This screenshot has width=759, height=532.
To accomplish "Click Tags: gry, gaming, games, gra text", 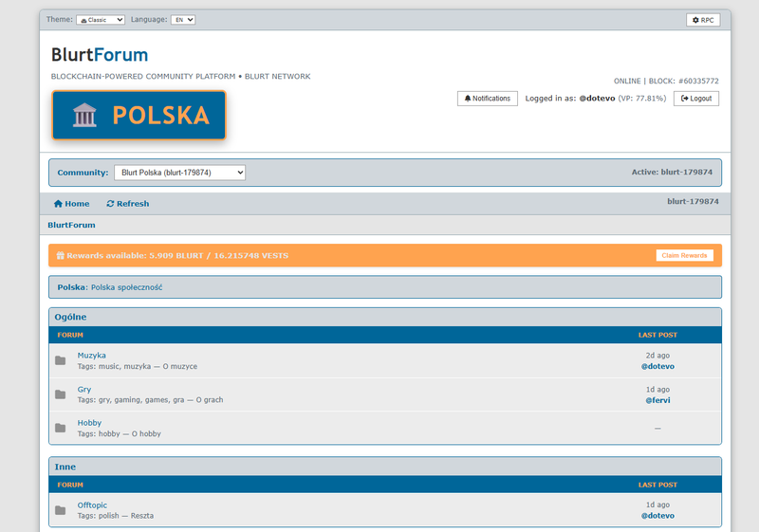I will [x=150, y=400].
